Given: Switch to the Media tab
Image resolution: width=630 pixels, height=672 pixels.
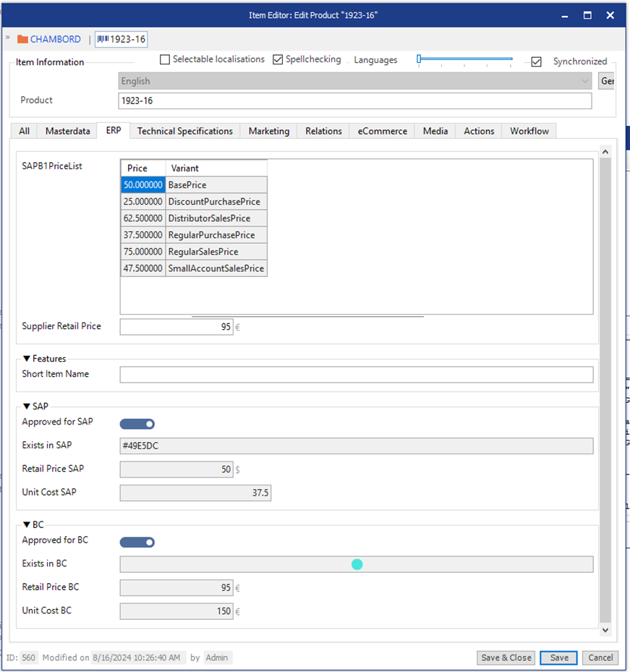Looking at the screenshot, I should point(435,131).
